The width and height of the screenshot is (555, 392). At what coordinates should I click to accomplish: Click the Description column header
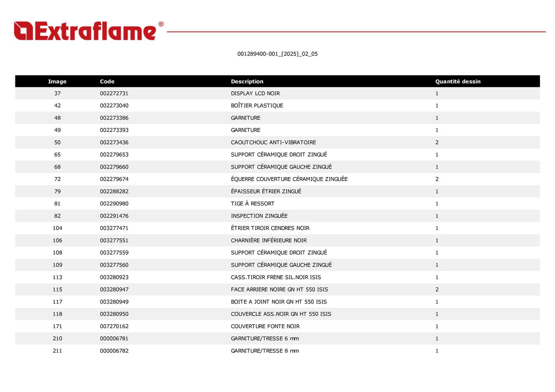pyautogui.click(x=247, y=81)
